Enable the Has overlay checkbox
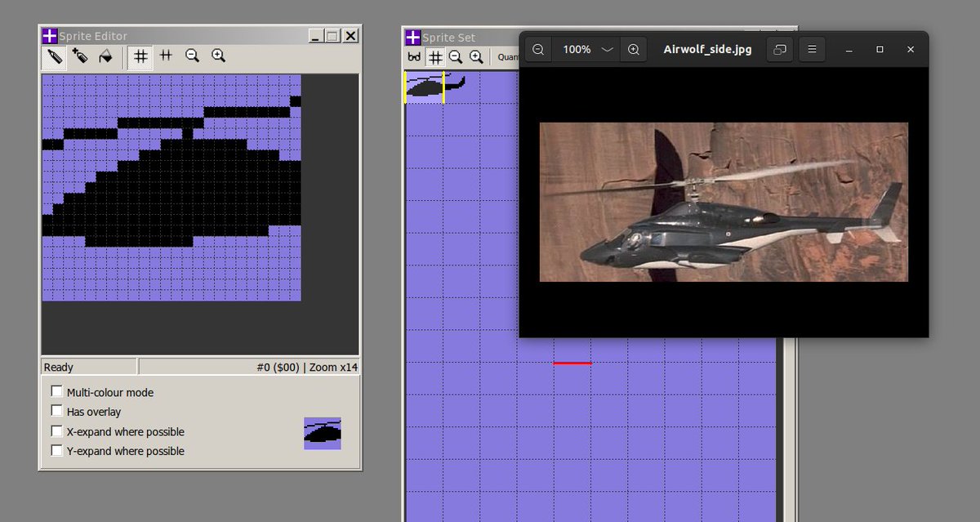Screen dimensions: 980x522 (x=56, y=412)
